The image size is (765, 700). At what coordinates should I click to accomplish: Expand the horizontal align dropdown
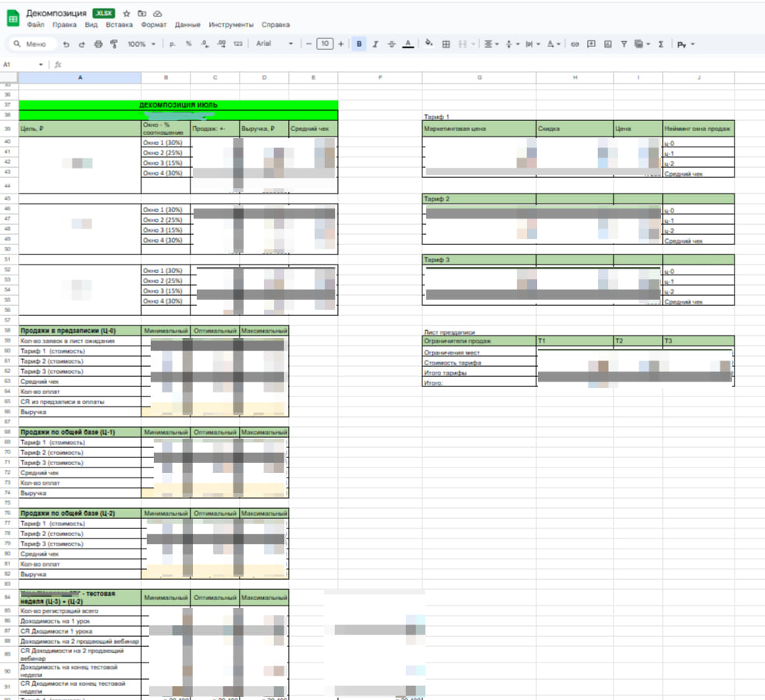pos(491,44)
